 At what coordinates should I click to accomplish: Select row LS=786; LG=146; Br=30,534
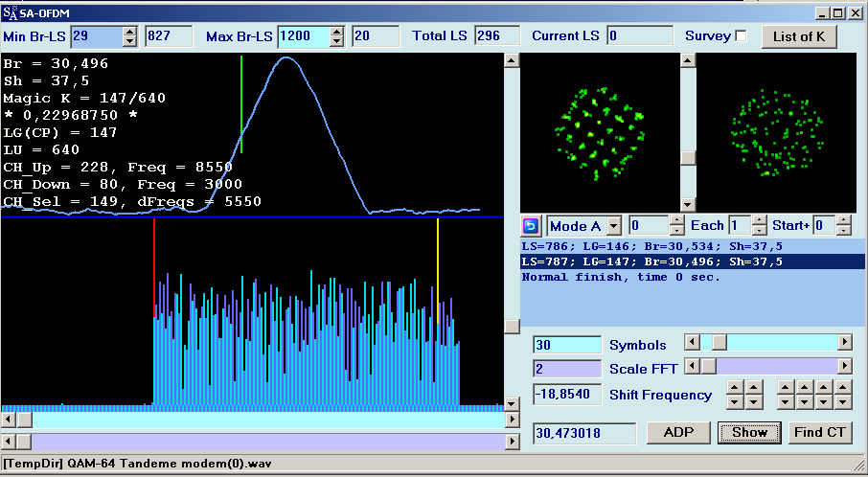point(693,246)
